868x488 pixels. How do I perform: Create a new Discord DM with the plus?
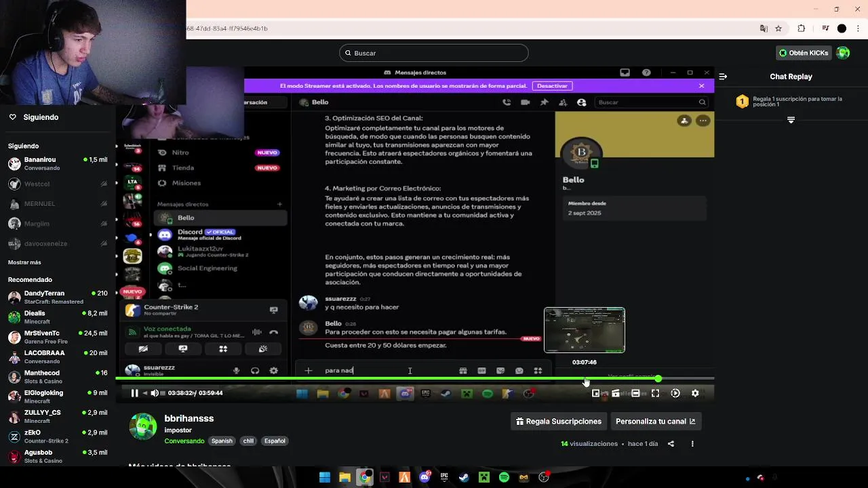tap(279, 204)
